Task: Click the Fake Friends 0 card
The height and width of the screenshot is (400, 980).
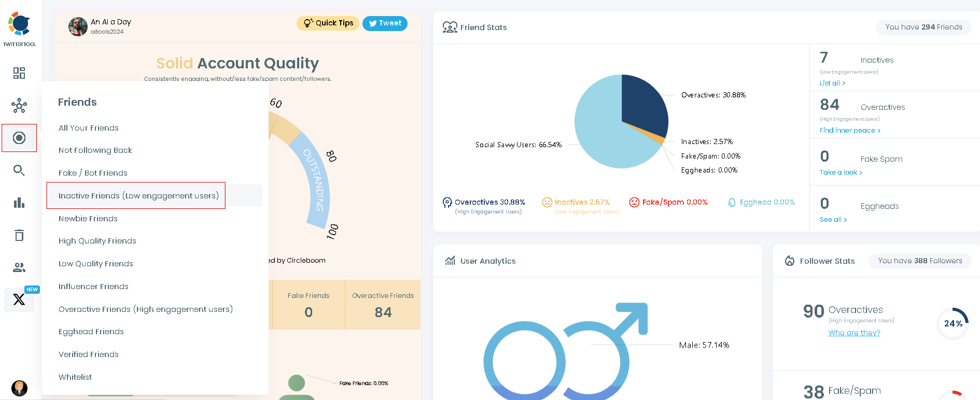Action: pos(309,305)
